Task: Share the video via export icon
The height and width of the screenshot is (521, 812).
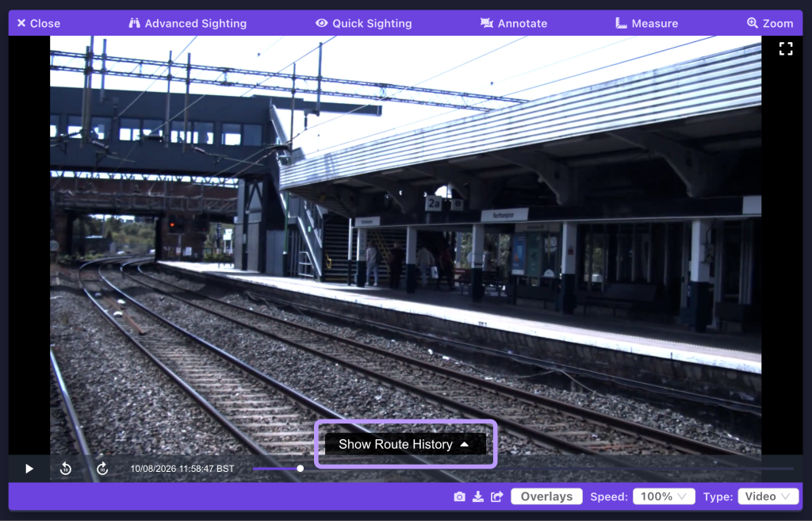Action: [x=496, y=496]
